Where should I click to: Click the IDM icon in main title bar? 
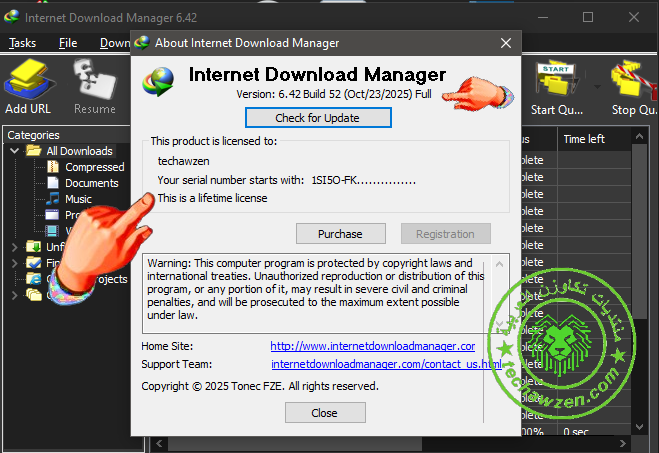12,17
